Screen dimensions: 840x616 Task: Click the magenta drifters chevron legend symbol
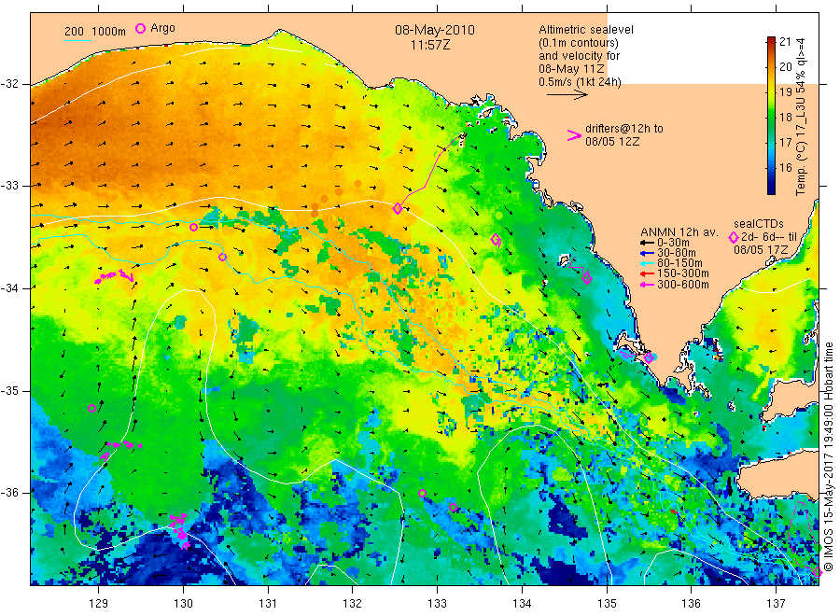pyautogui.click(x=574, y=135)
